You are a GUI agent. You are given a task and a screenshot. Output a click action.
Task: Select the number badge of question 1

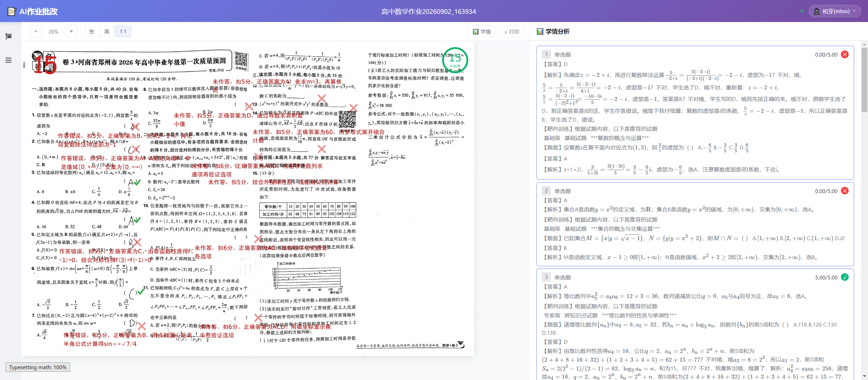[x=546, y=55]
